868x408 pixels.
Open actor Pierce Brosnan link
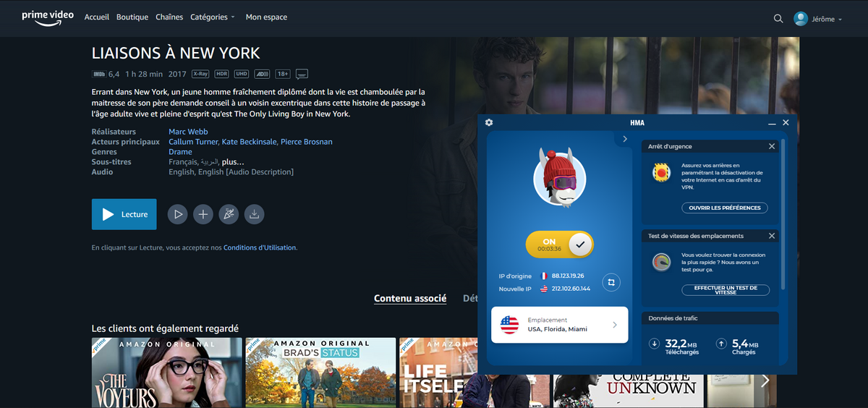click(307, 142)
